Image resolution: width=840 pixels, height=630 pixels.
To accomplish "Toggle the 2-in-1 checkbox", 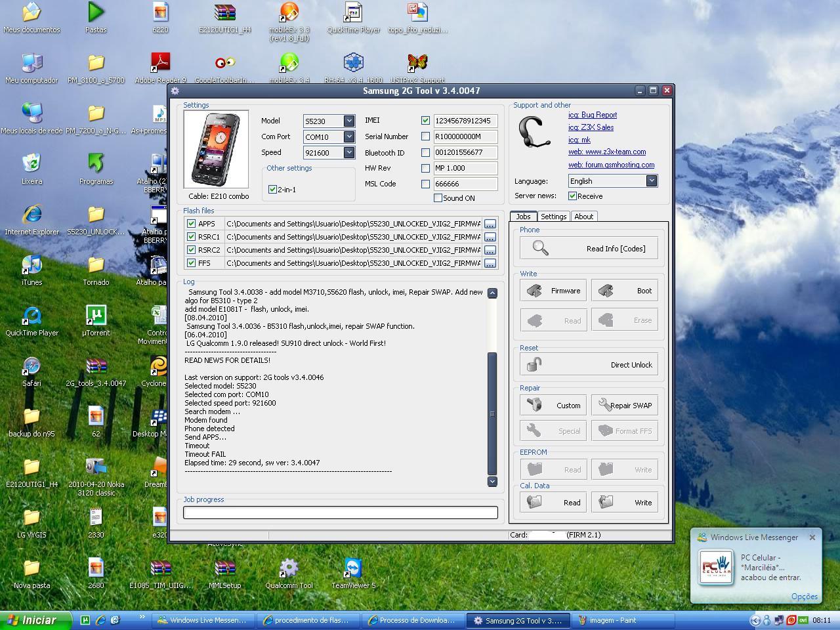I will (272, 190).
